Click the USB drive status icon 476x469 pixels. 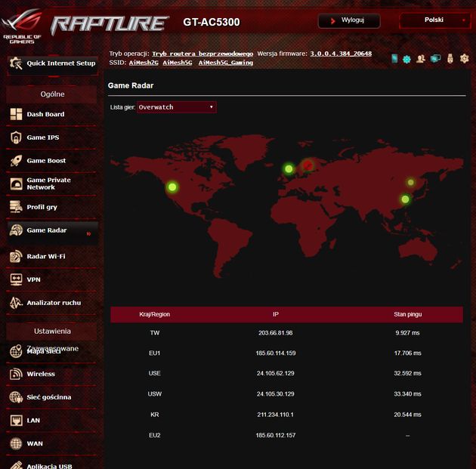tap(450, 58)
